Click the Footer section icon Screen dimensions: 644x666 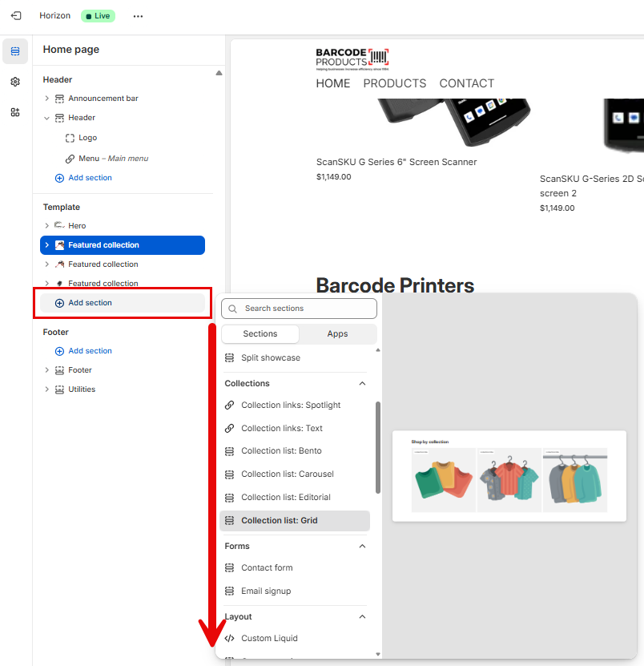59,370
